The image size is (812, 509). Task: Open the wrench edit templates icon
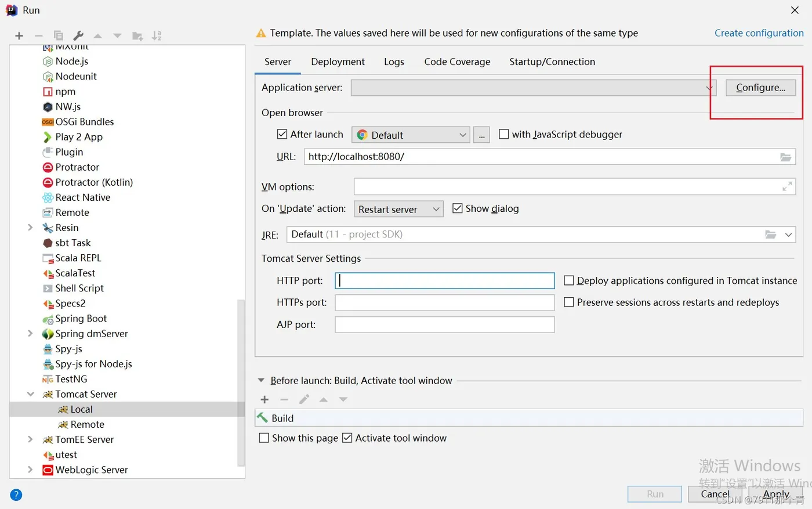tap(78, 36)
